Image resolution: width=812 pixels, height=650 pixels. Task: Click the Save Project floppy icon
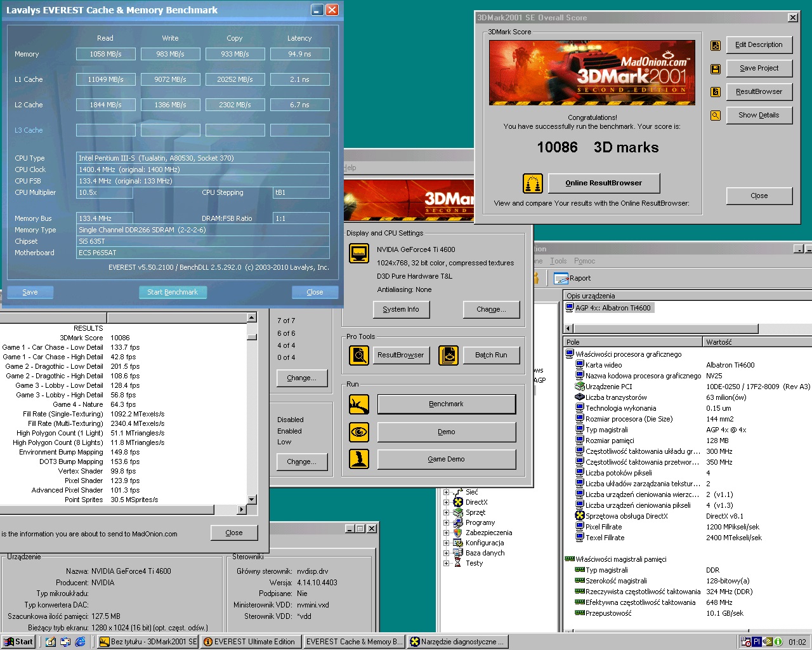pyautogui.click(x=716, y=69)
